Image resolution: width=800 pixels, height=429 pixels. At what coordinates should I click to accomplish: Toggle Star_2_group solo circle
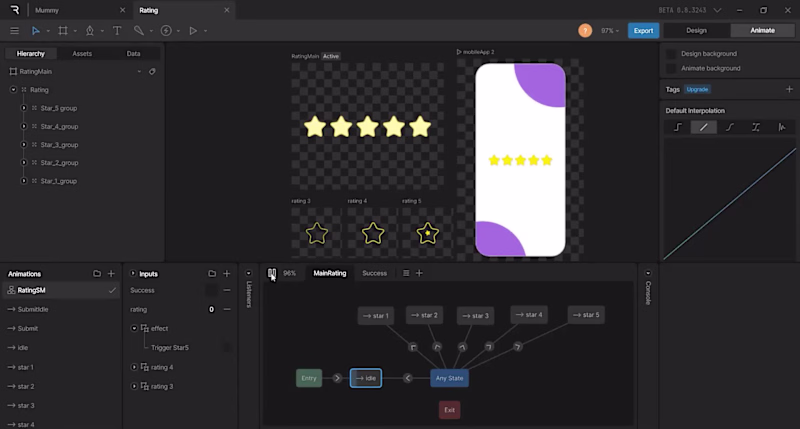pyautogui.click(x=23, y=163)
